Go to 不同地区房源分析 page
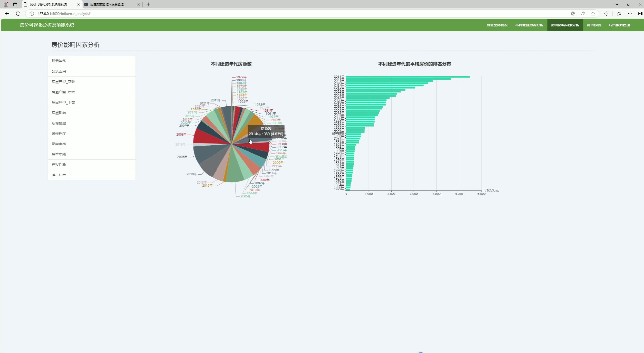The width and height of the screenshot is (644, 353). tap(529, 25)
